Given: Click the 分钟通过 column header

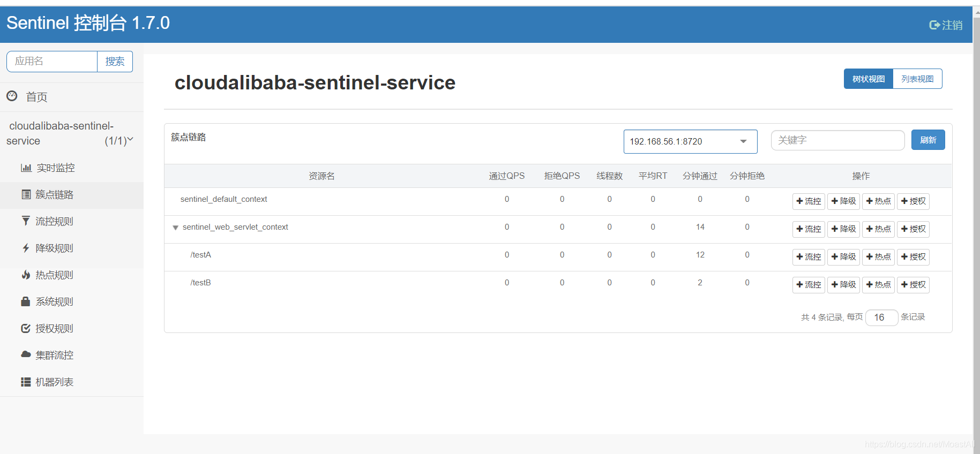Looking at the screenshot, I should [x=700, y=176].
